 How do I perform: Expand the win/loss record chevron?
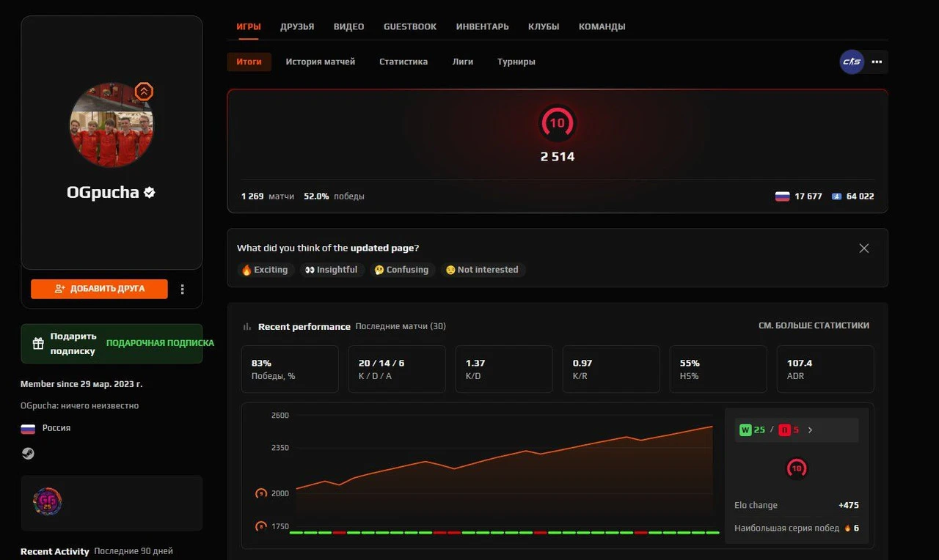coord(810,430)
